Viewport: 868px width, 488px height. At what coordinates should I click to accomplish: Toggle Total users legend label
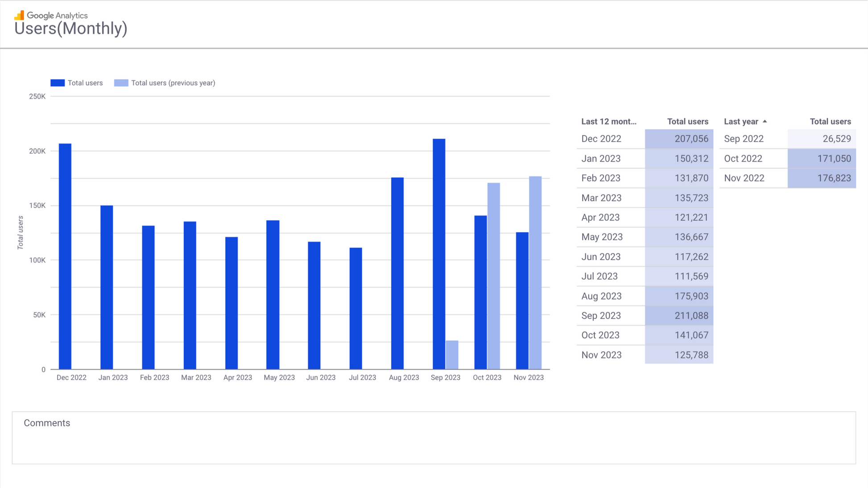click(85, 83)
